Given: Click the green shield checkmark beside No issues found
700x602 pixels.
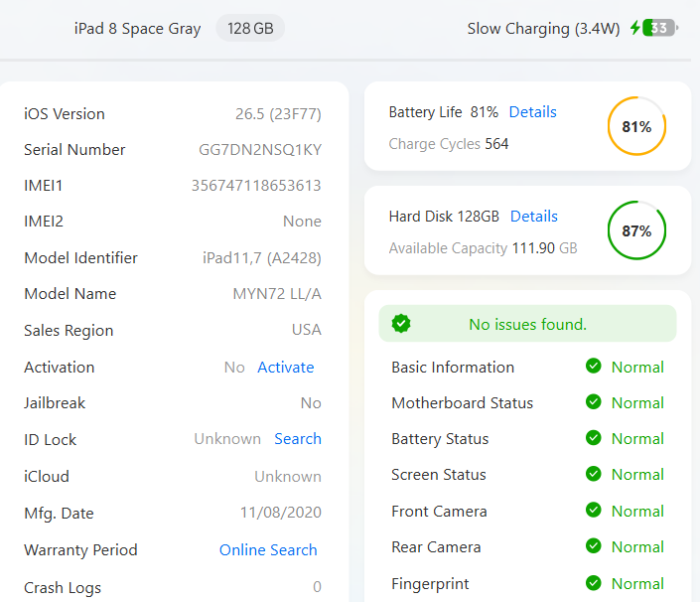Looking at the screenshot, I should pos(401,323).
